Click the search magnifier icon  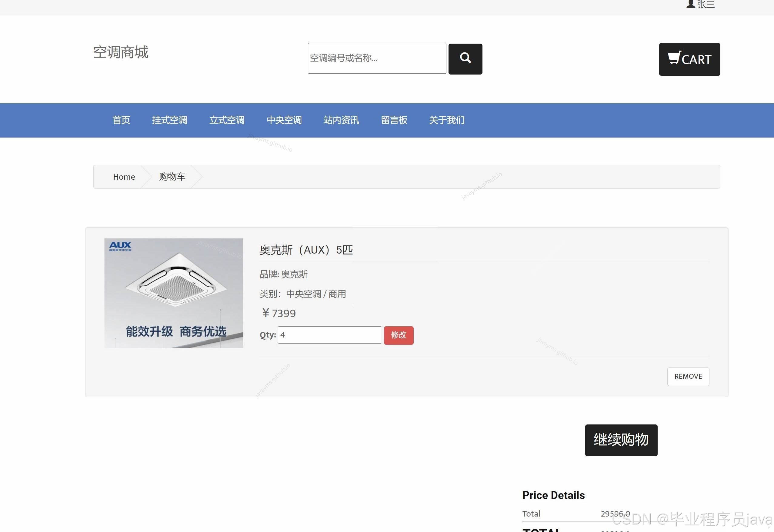click(465, 59)
